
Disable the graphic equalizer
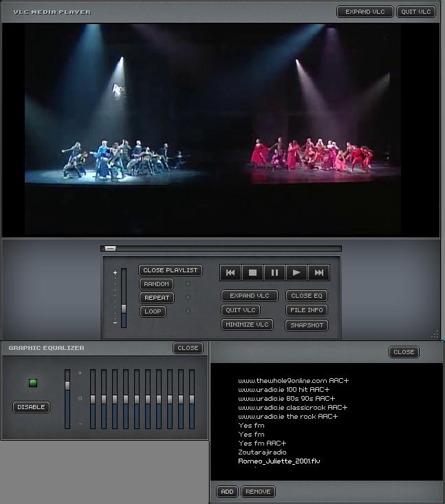(31, 407)
